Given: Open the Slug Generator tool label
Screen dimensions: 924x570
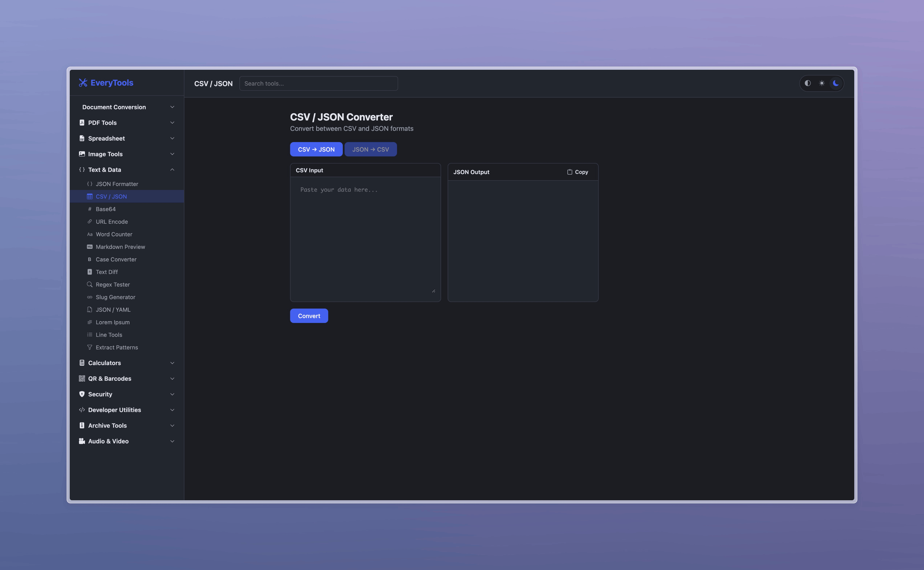Looking at the screenshot, I should 115,297.
